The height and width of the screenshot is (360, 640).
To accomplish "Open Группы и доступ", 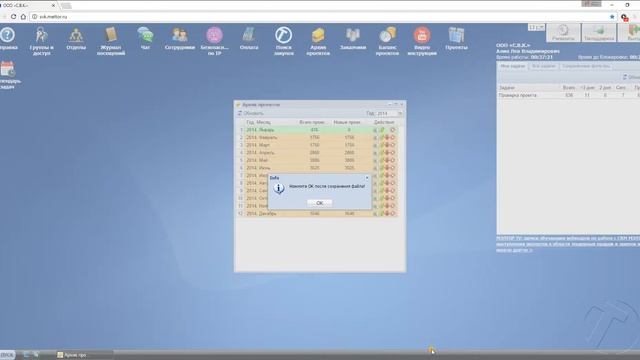I will (x=41, y=41).
